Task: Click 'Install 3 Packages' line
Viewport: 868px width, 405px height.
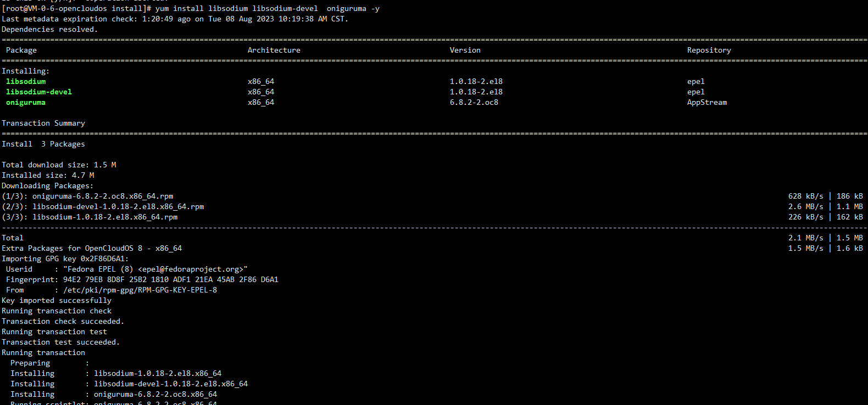Action: (43, 144)
